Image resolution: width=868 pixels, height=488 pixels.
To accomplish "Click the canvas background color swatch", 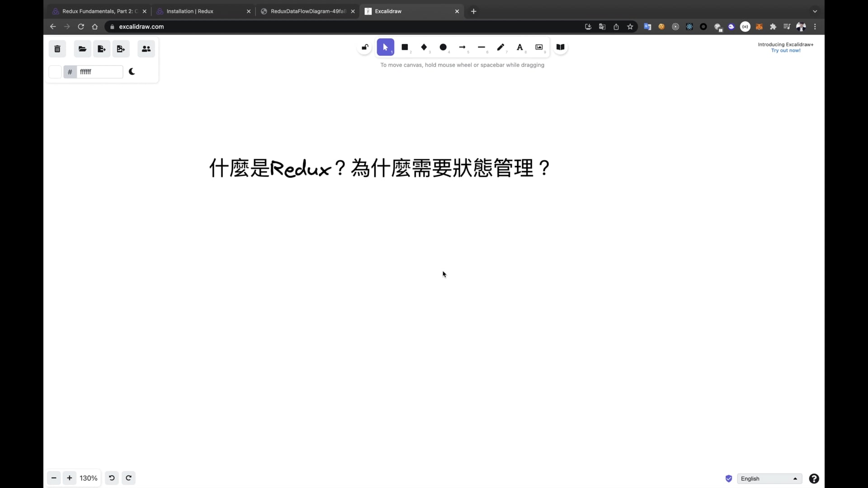I will pos(55,71).
